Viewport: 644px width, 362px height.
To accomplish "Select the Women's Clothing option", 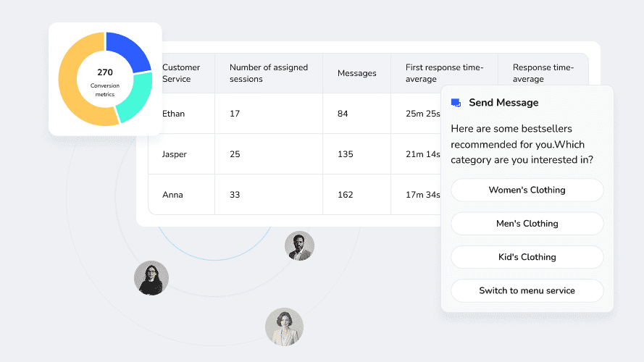I will (x=527, y=190).
